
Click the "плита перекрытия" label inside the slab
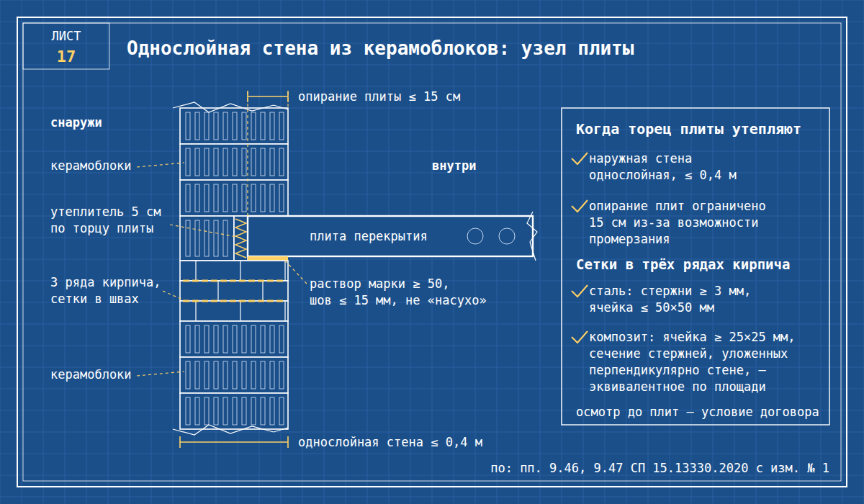369,236
